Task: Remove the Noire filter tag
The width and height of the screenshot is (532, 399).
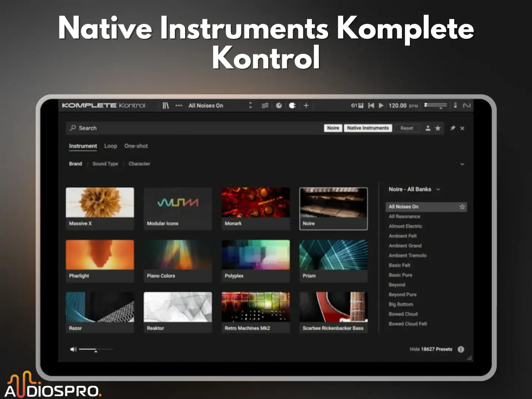Action: pyautogui.click(x=333, y=128)
